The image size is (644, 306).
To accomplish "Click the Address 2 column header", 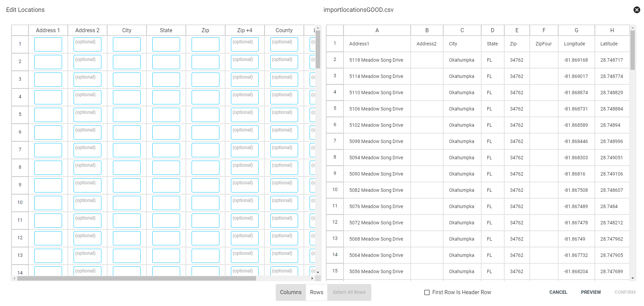I will (x=87, y=30).
